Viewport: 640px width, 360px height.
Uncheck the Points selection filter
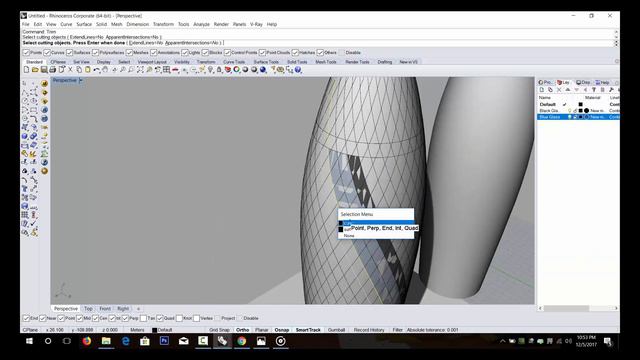point(27,53)
